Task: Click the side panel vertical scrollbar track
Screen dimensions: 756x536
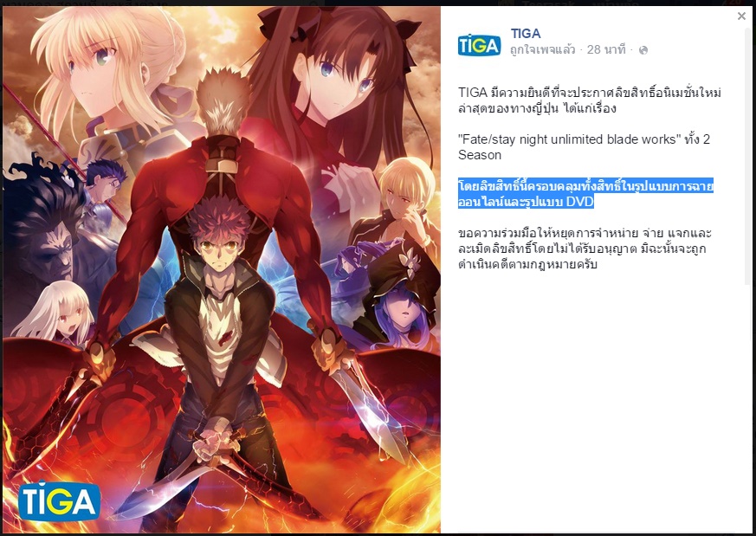Action: tap(750, 270)
